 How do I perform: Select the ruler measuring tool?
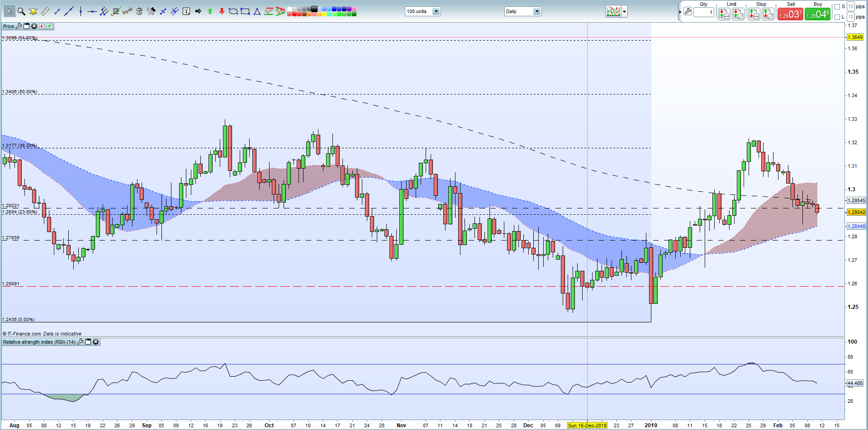click(x=45, y=11)
